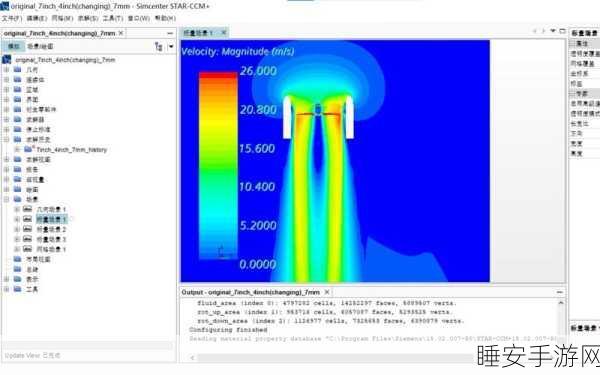
Task: Click the Velocity Magnitude color legend bar
Action: click(x=218, y=166)
